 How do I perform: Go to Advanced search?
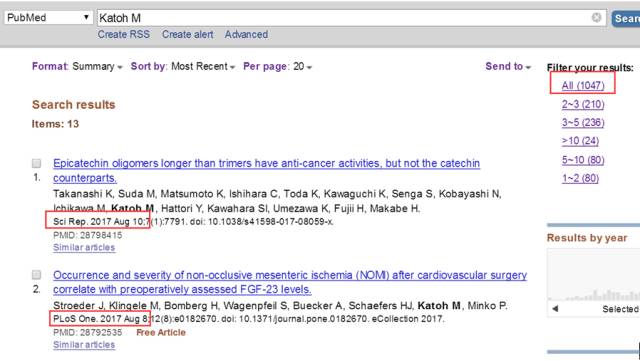tap(246, 34)
